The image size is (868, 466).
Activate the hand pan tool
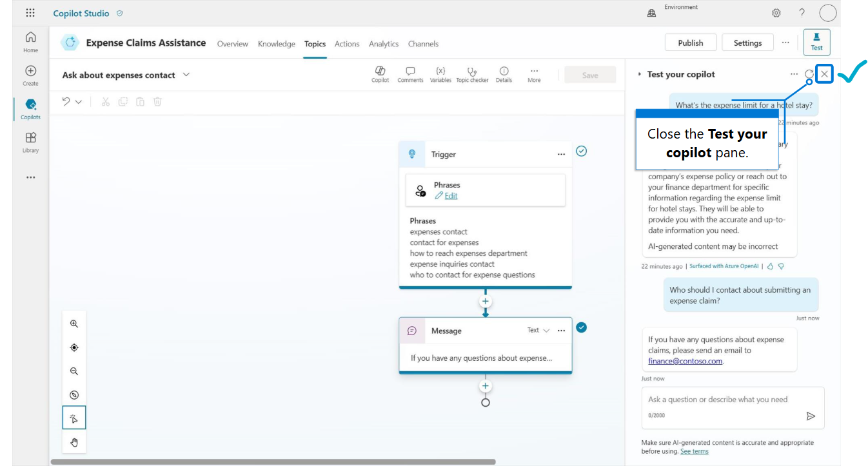(x=74, y=442)
